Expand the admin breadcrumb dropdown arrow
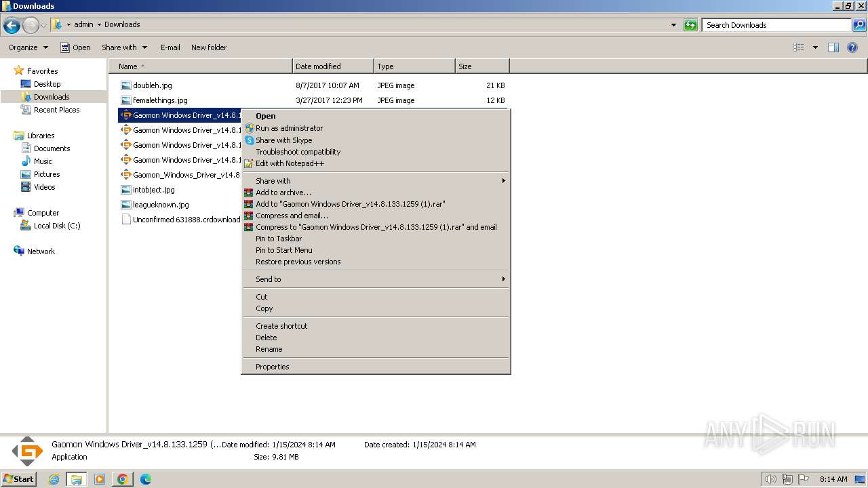 (99, 24)
